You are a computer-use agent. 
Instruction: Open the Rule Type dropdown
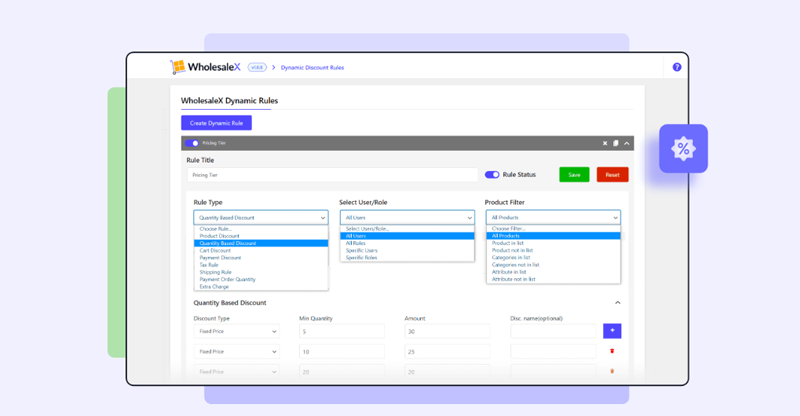261,217
